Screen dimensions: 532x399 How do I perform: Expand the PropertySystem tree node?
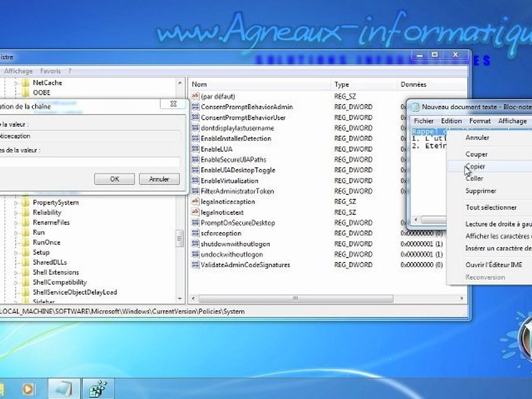(x=16, y=203)
